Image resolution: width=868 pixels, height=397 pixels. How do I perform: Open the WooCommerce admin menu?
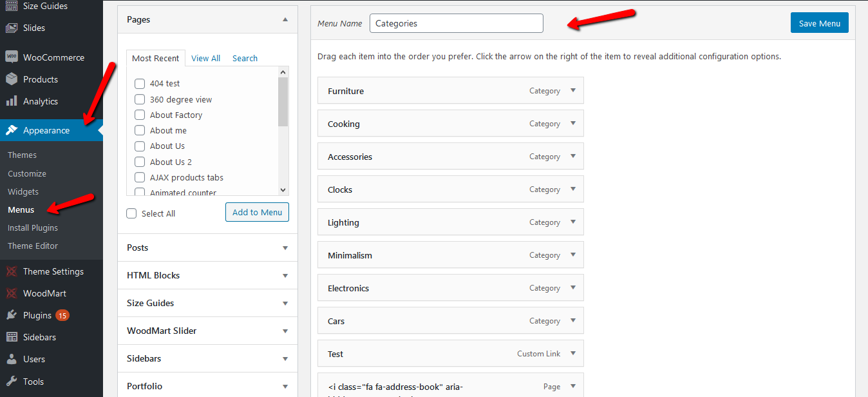(x=52, y=57)
